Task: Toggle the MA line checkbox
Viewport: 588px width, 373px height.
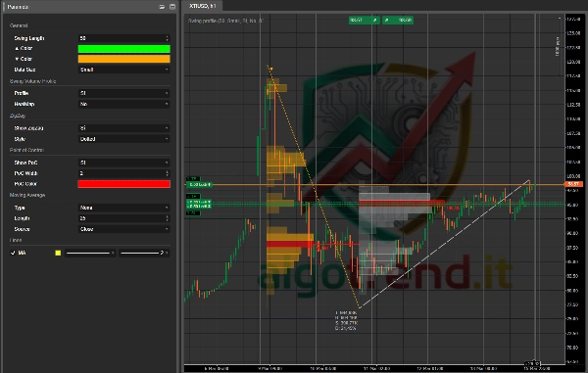Action: point(13,253)
